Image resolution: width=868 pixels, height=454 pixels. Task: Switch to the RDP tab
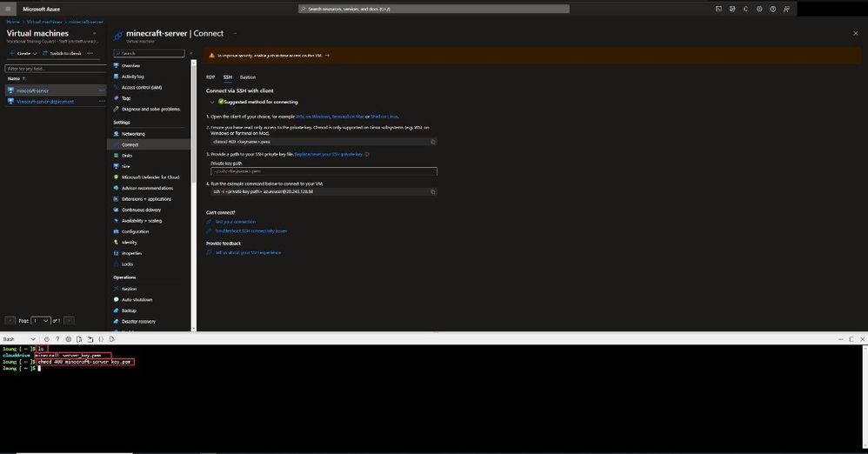tap(210, 77)
